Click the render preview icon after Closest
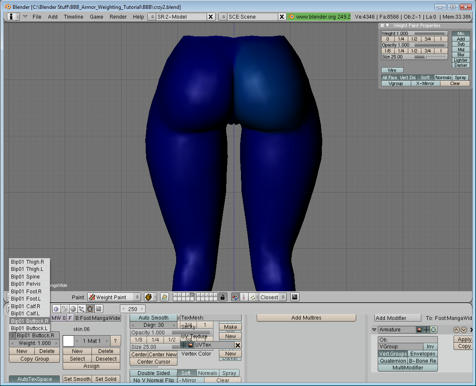This screenshot has width=476, height=386. click(x=294, y=297)
